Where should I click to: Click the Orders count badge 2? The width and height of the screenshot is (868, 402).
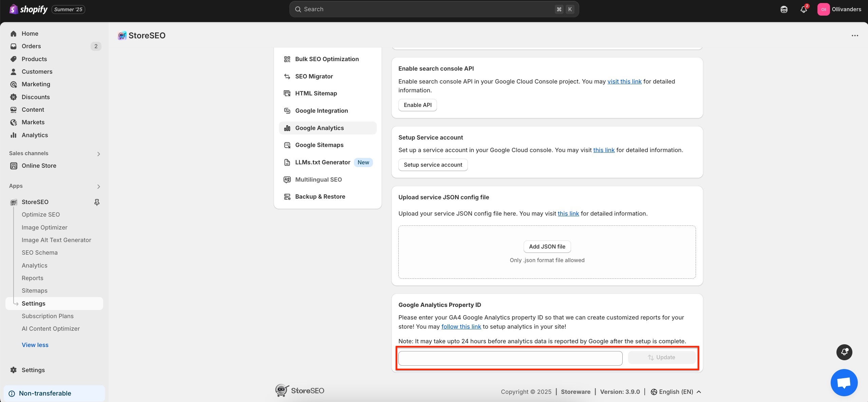96,46
